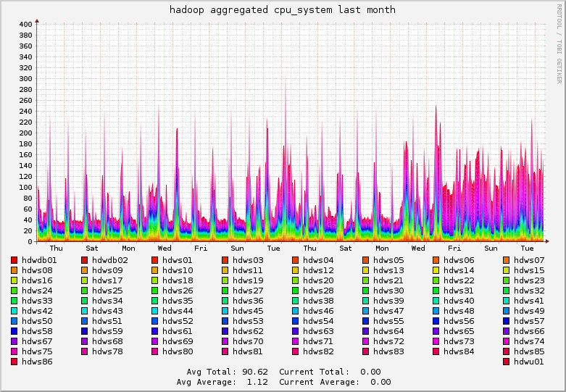The image size is (566, 392).
Task: Click the 400 y-axis label
Action: click(25, 25)
